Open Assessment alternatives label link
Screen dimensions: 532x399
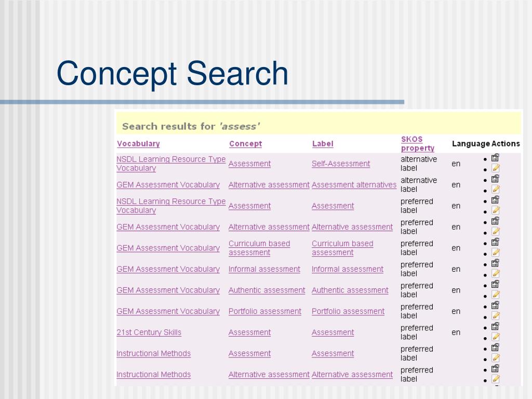pos(354,184)
